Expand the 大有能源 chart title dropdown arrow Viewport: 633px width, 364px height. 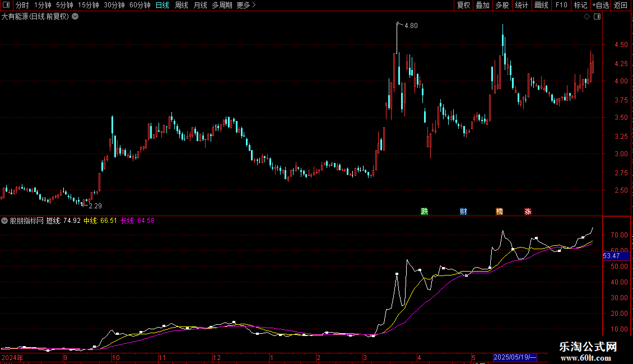[75, 17]
